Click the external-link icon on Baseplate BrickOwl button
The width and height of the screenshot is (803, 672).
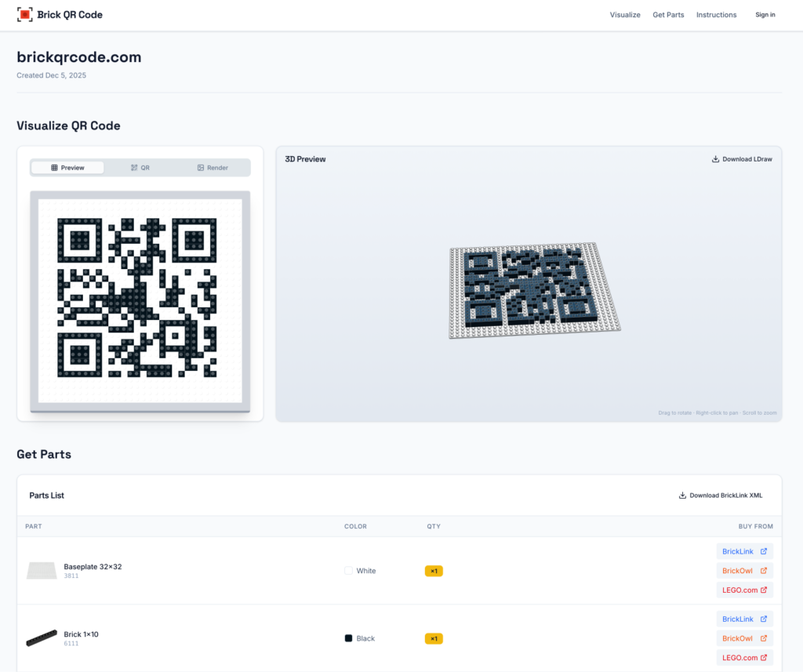[764, 571]
